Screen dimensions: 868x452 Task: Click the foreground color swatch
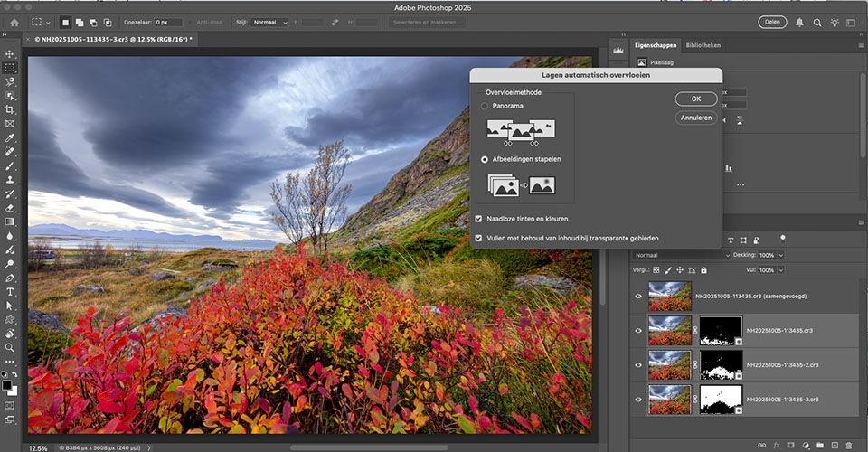point(7,383)
